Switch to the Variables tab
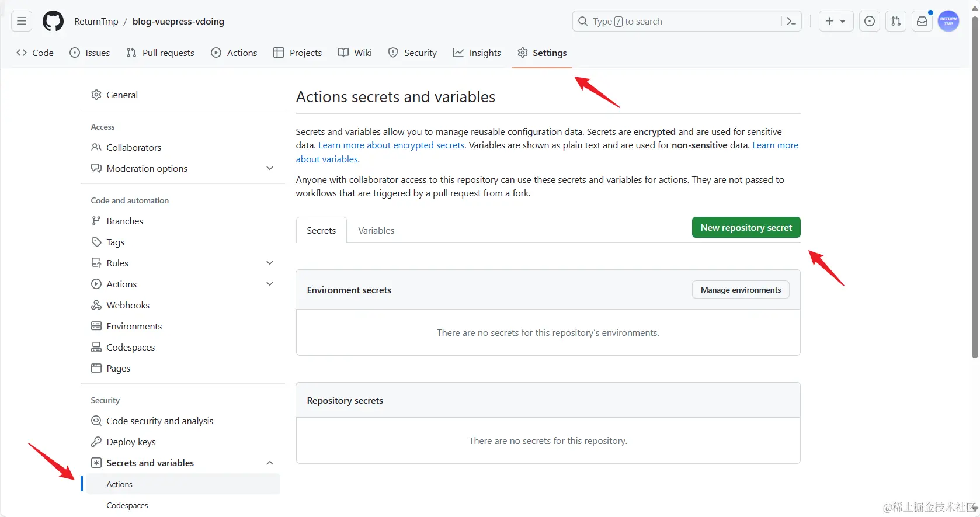The height and width of the screenshot is (517, 980). click(376, 230)
